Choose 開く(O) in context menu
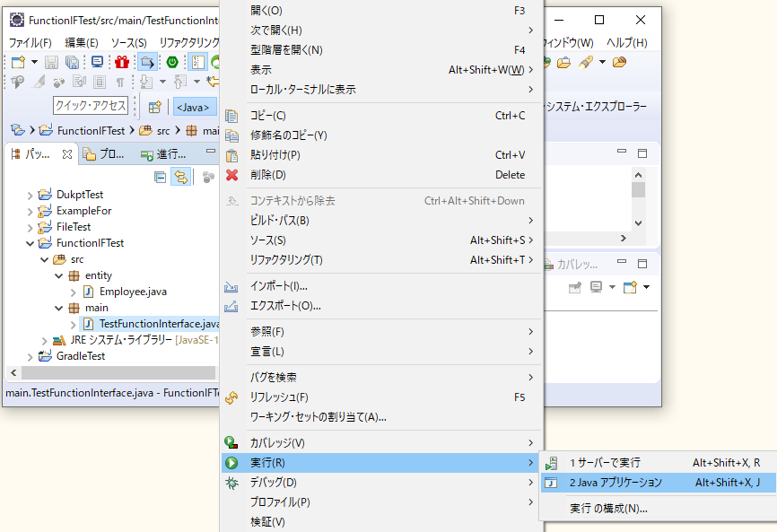The width and height of the screenshot is (777, 532). (382, 11)
